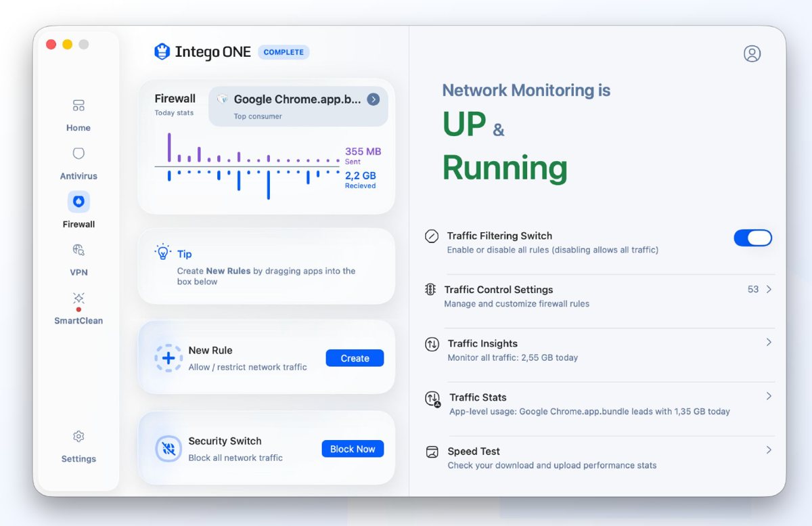
Task: Open the VPN globe icon
Action: click(78, 250)
